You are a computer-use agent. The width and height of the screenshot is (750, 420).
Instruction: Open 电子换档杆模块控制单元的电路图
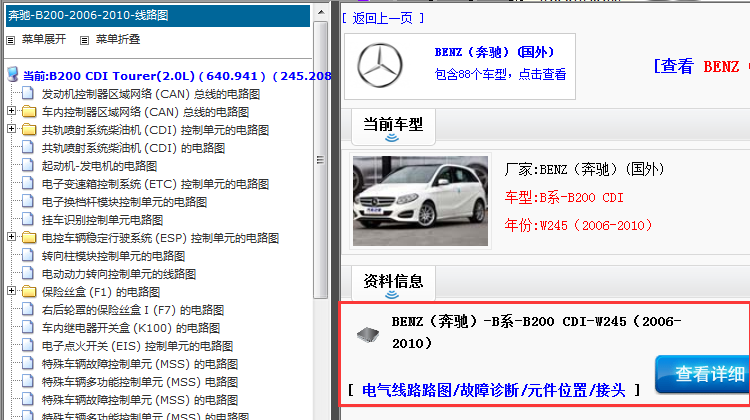click(x=124, y=202)
